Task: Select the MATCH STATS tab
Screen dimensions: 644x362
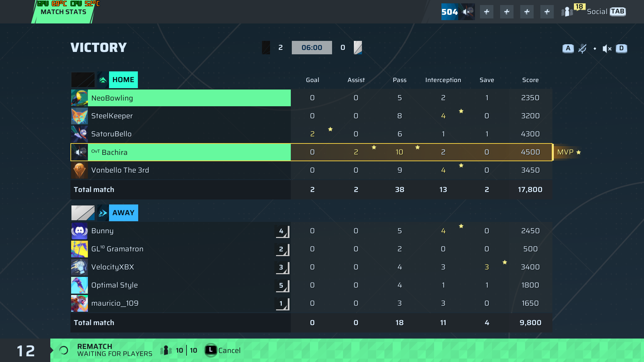Action: [x=63, y=12]
